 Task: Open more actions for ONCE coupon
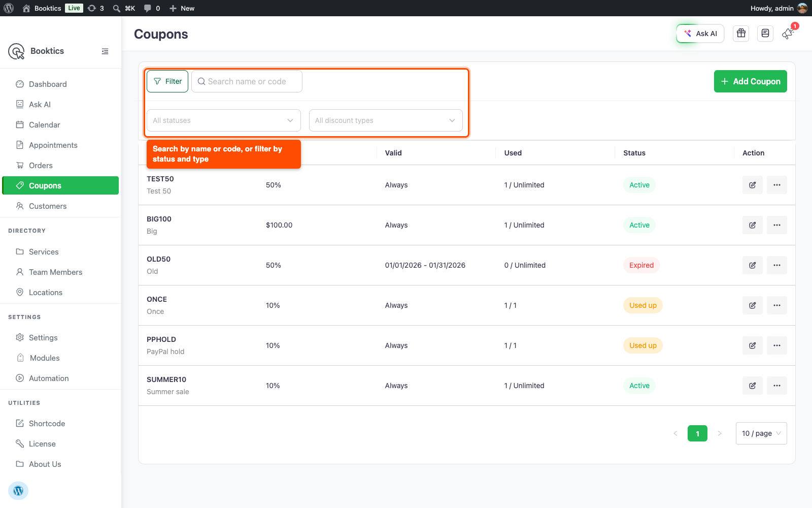pos(777,305)
